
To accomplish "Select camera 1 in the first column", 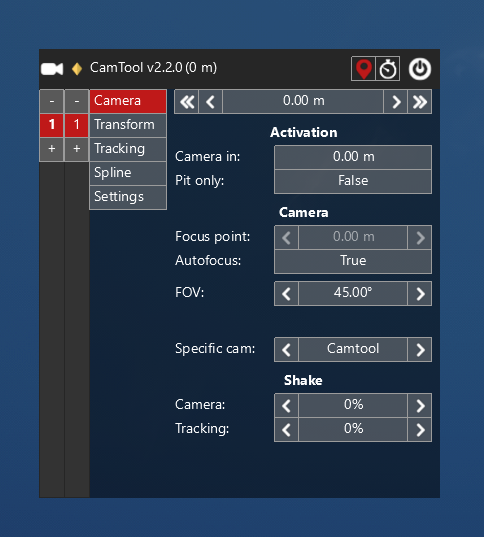I will [52, 125].
